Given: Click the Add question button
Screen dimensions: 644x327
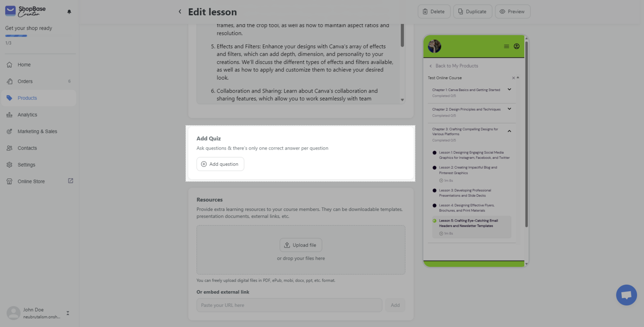Looking at the screenshot, I should click(220, 164).
